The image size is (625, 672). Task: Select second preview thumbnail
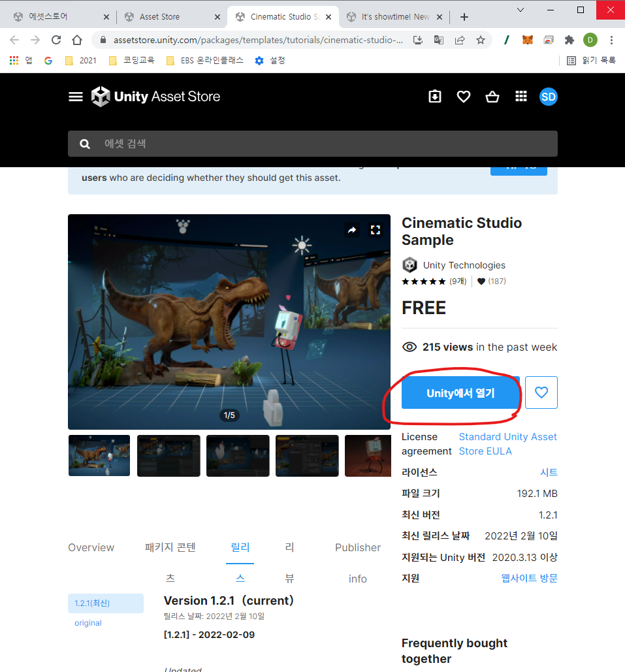point(168,456)
